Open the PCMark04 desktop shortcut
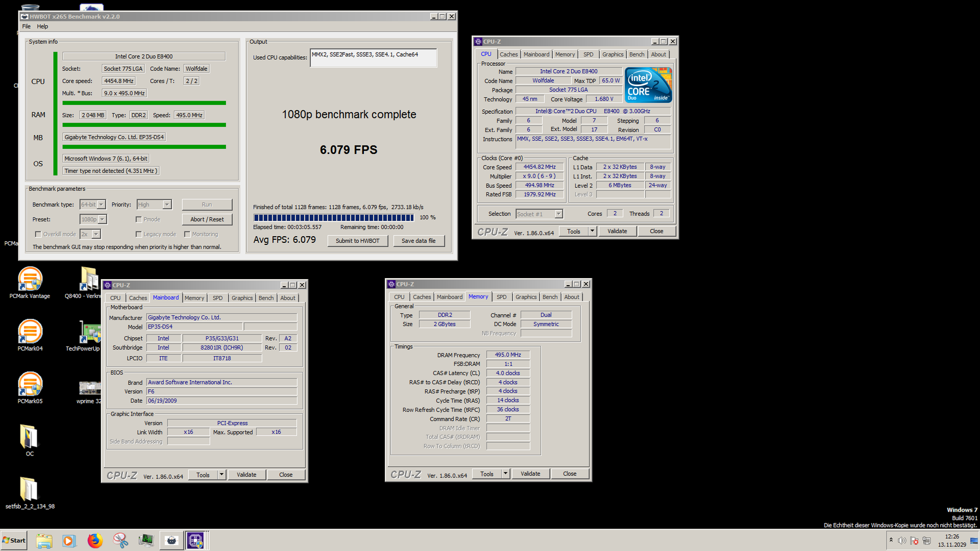The image size is (980, 551). [30, 335]
